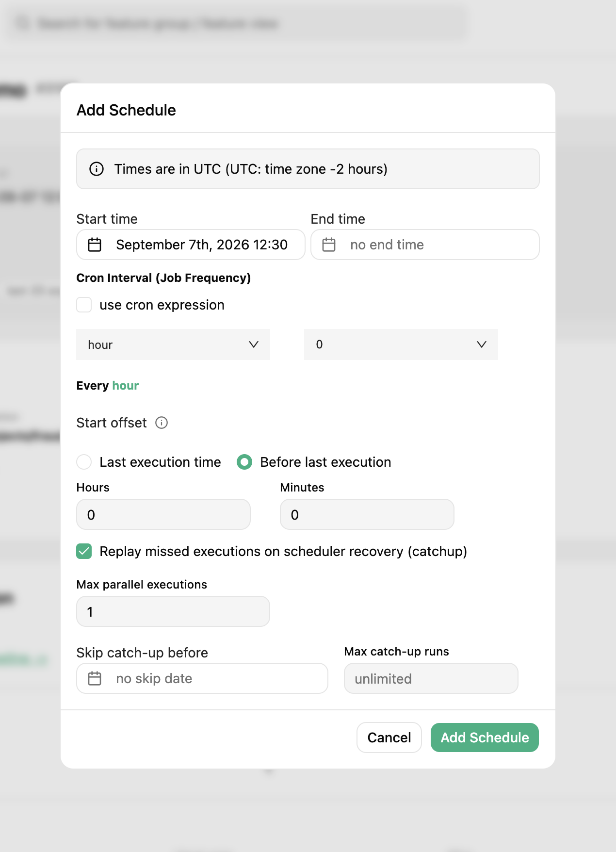
Task: Uncheck Replay missed executions catchup checkbox
Action: (84, 551)
